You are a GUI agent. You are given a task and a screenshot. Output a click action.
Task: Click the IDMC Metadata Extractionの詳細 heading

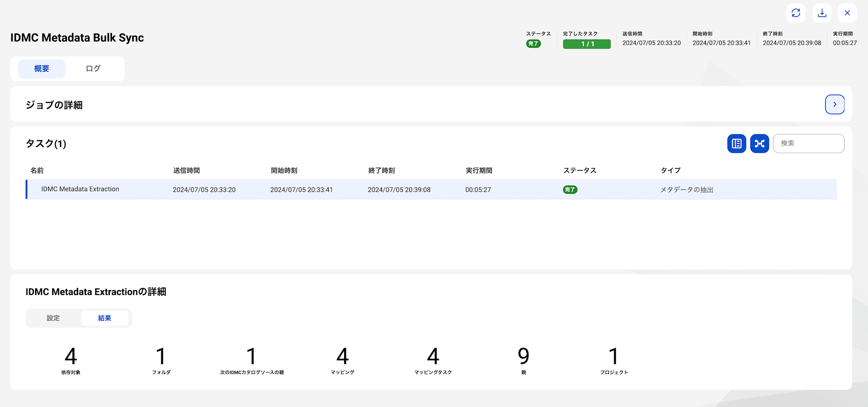(x=96, y=292)
